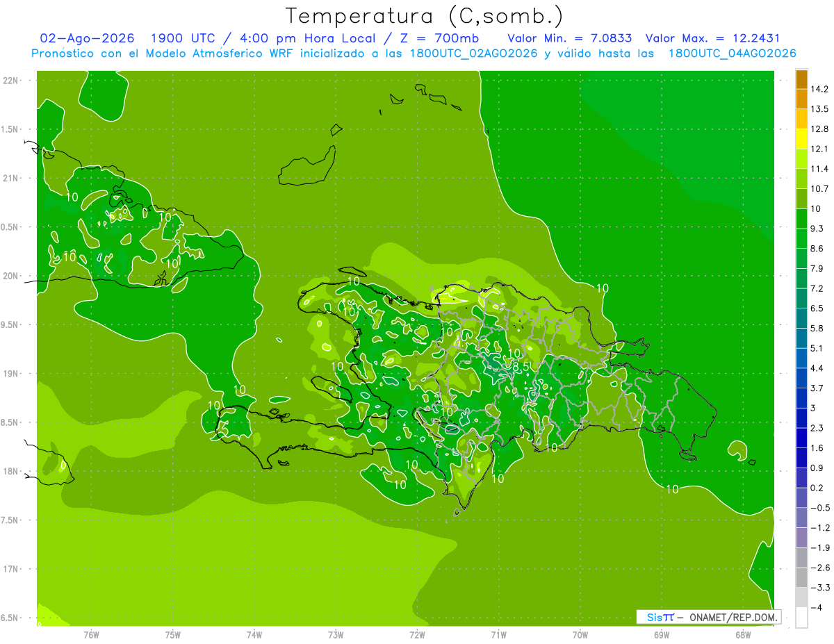Click the "22N" latitude axis label
Viewport: 834px width, 644px height.
pos(10,81)
